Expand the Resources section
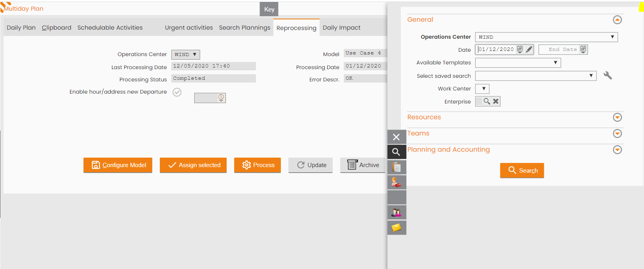Screen dimensions: 644x269 point(617,117)
